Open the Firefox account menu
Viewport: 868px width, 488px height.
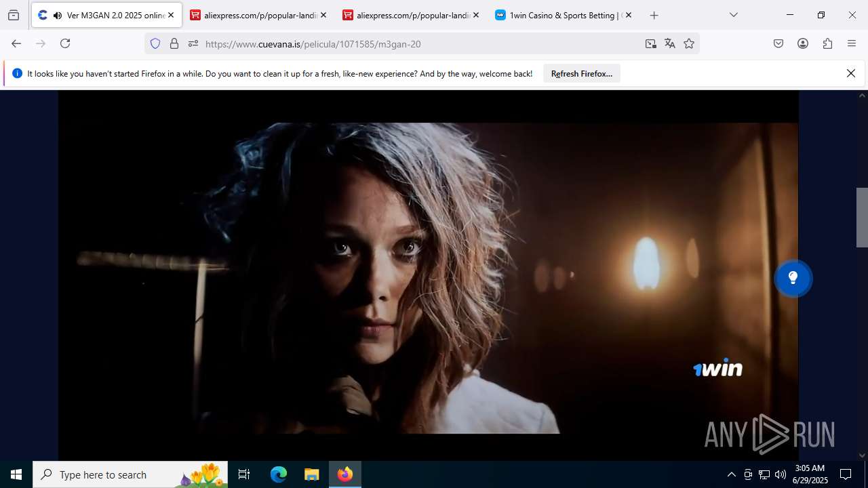coord(803,43)
